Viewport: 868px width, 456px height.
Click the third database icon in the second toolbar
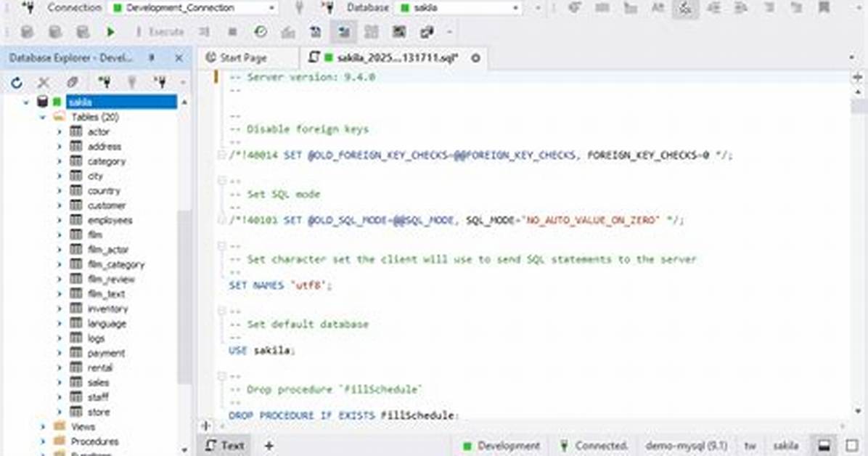click(83, 32)
